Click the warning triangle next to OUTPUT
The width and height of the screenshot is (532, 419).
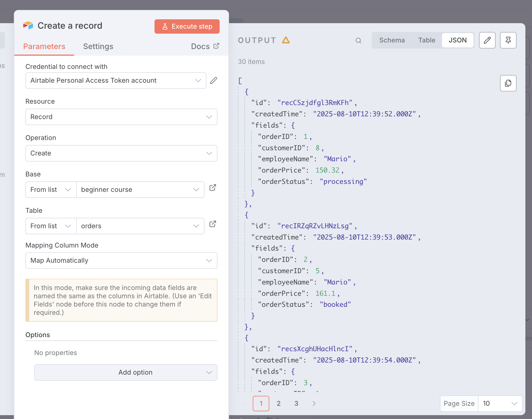coord(286,40)
